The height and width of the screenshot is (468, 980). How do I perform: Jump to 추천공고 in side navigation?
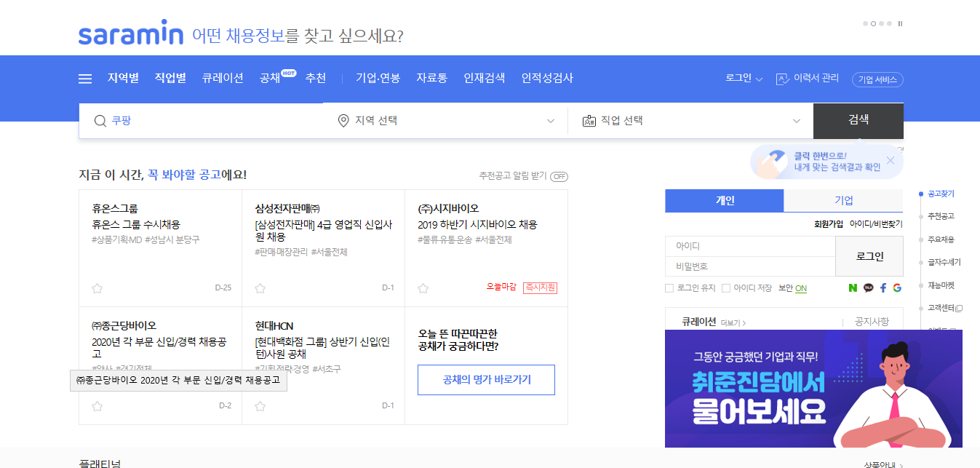[x=941, y=216]
